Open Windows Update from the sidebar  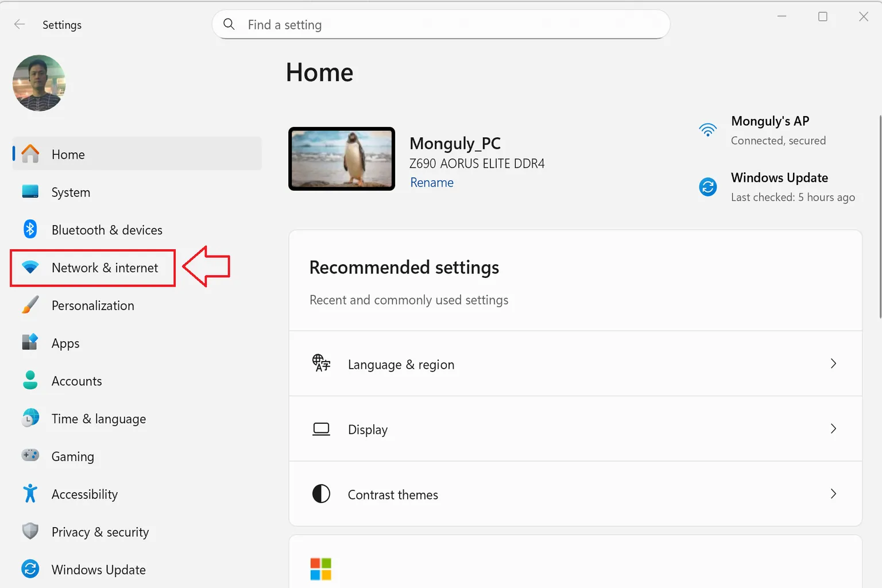point(137,570)
